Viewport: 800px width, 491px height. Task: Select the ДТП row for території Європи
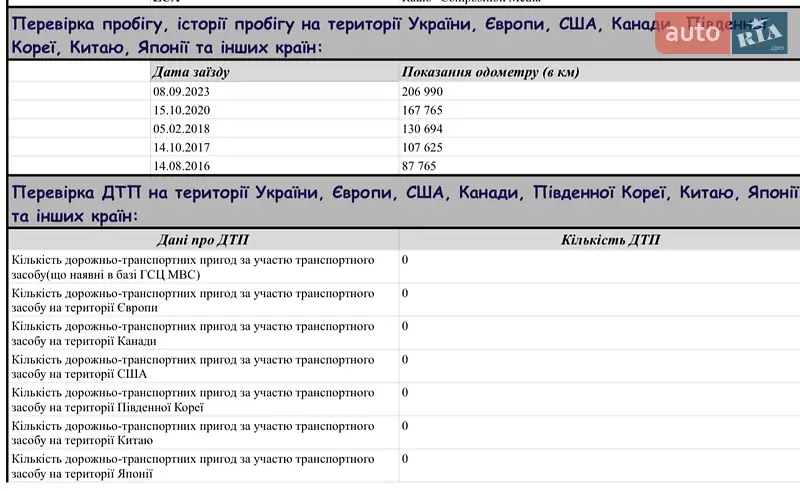tap(405, 300)
